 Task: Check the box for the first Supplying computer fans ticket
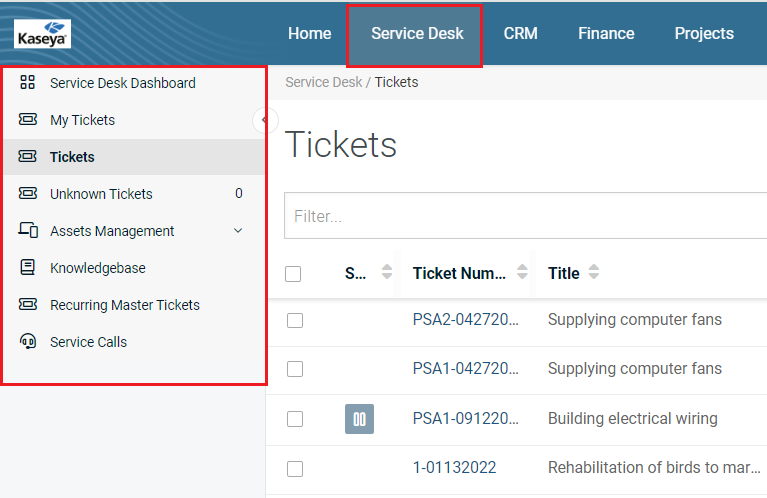tap(294, 320)
